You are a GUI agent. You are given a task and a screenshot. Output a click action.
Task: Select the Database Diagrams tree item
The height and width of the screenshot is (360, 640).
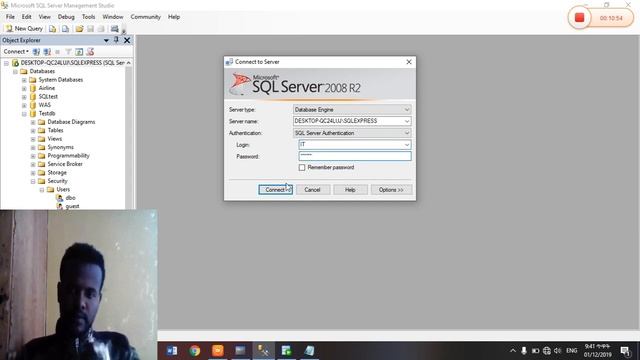point(71,122)
